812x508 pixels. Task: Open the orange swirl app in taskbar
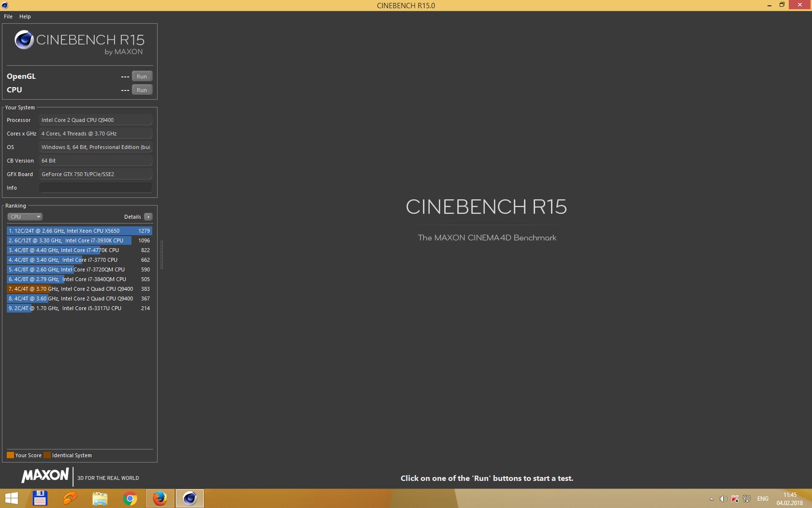click(x=70, y=498)
